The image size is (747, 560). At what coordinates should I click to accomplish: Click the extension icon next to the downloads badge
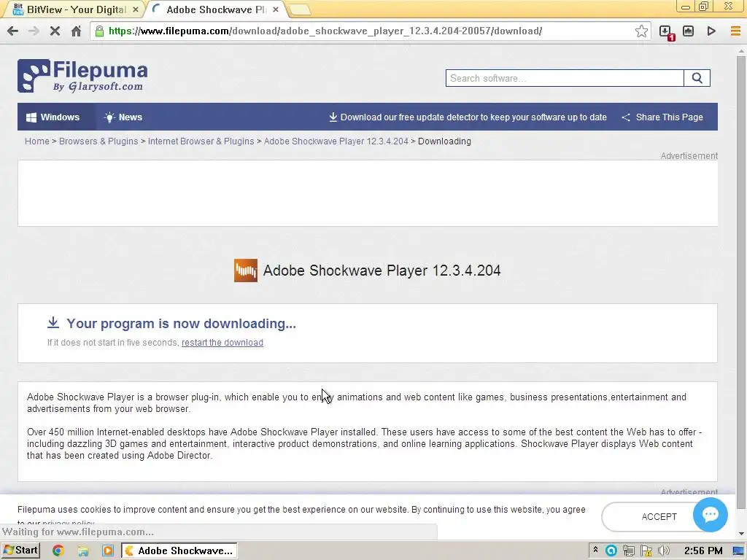click(688, 31)
